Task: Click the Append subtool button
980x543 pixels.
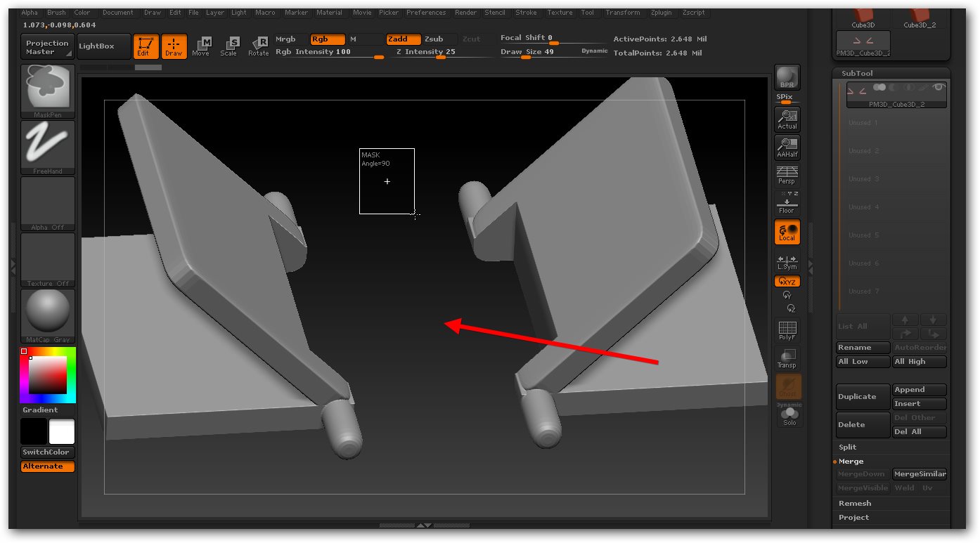Action: [x=920, y=390]
